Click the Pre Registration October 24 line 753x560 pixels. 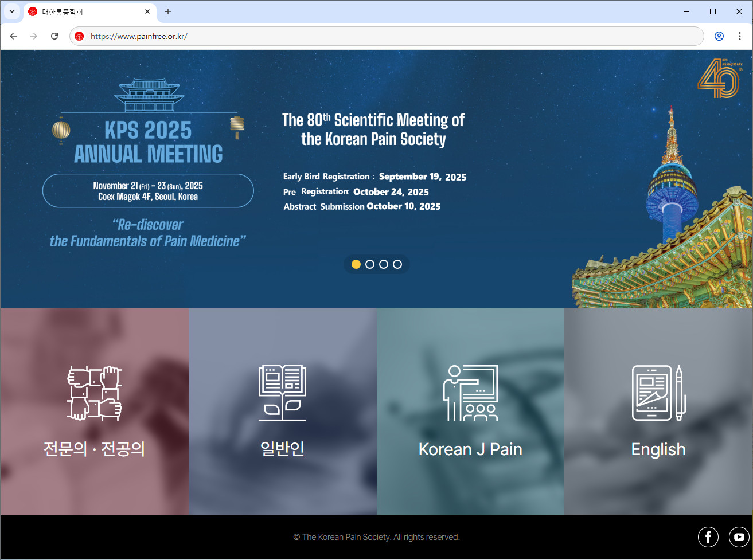[356, 192]
